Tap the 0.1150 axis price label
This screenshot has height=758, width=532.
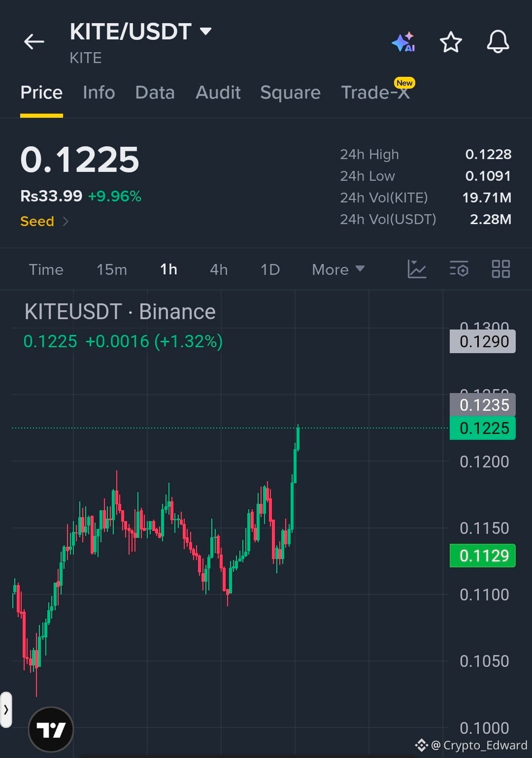click(x=484, y=528)
